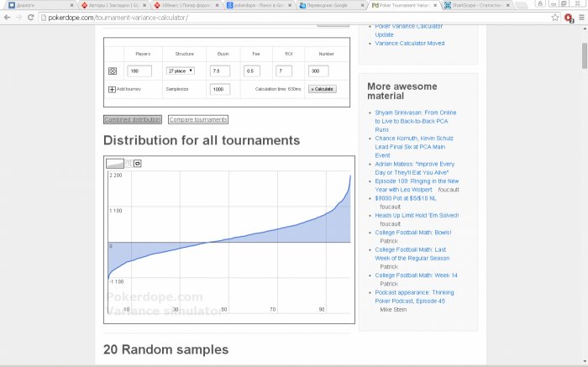Screen dimensions: 588x367
Task: Open the Shyam Srinivasan PCA Runs article
Action: coord(416,121)
